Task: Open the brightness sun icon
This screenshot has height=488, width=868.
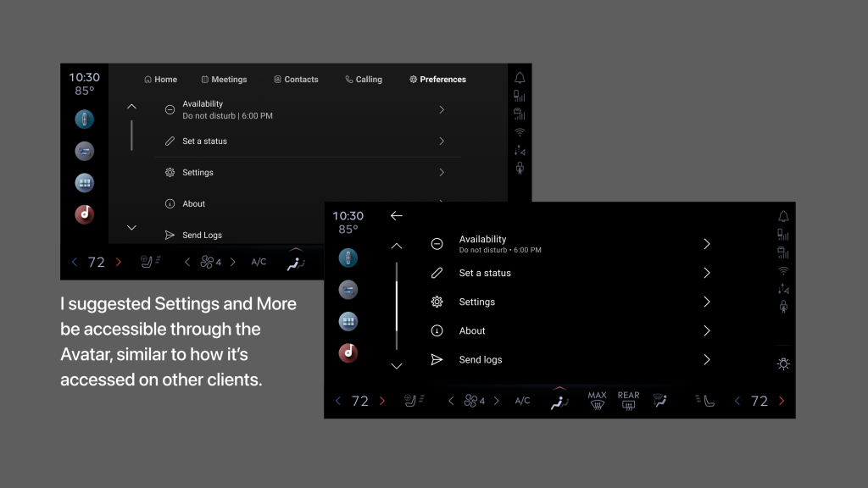Action: 783,364
